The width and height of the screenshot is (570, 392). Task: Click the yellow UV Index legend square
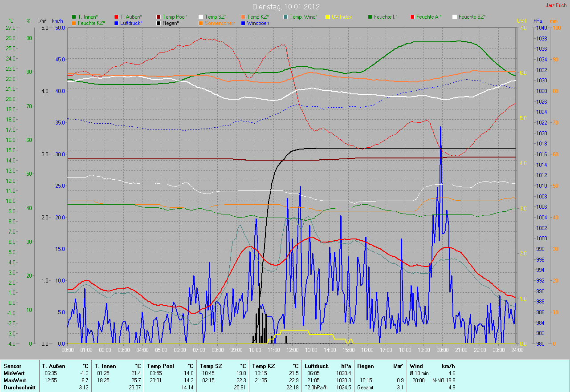click(x=328, y=17)
